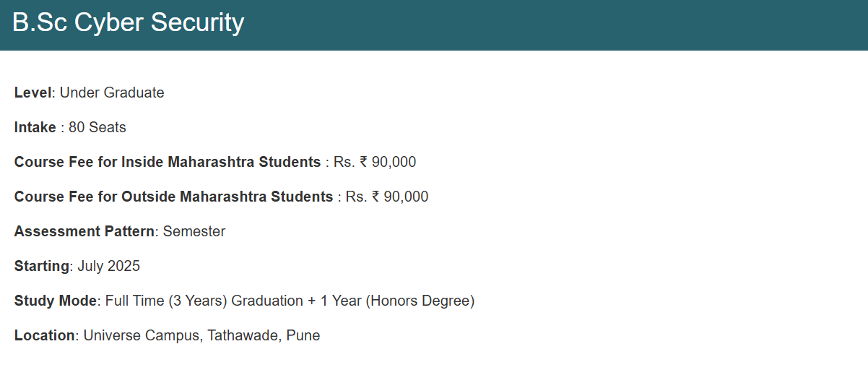
Task: Click the bold Location label
Action: (x=44, y=335)
